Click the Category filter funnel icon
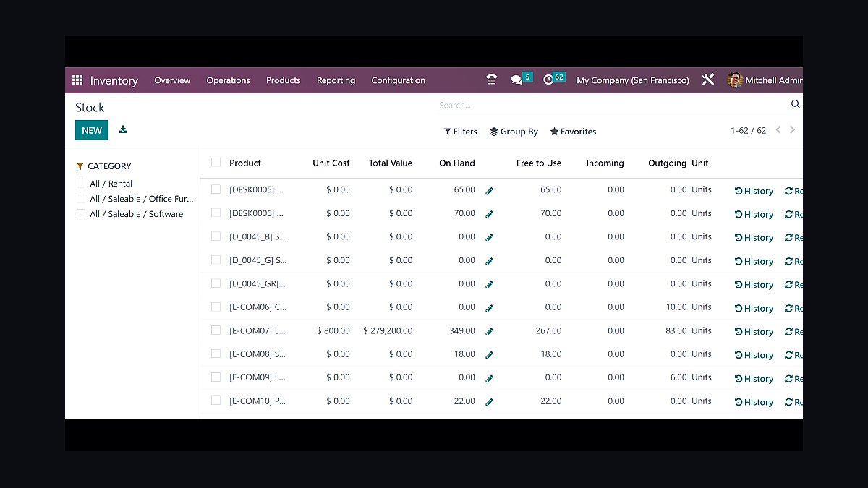 point(80,166)
